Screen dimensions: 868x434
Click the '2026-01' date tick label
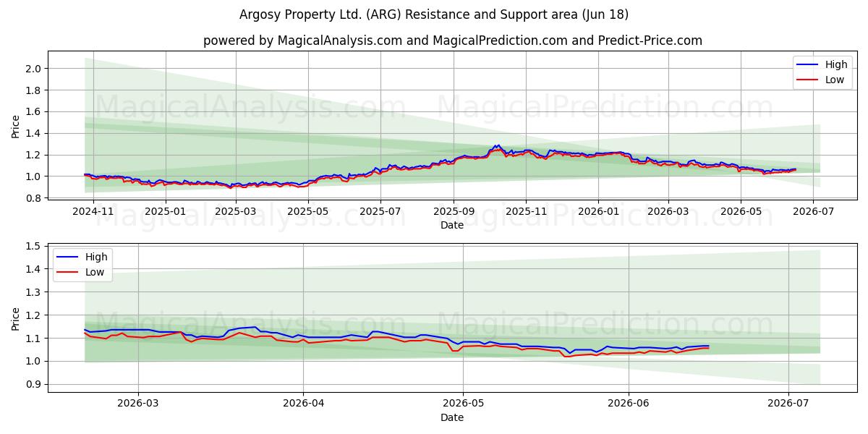[598, 211]
